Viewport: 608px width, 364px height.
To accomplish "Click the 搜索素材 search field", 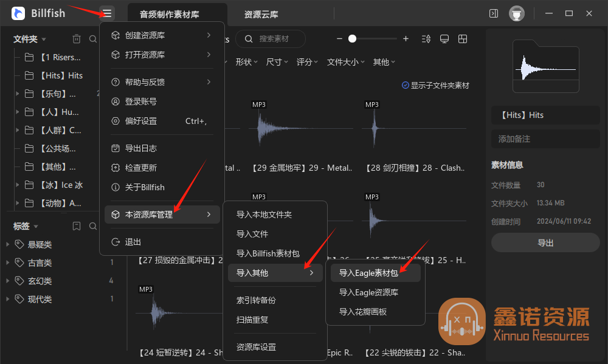I will tap(271, 39).
